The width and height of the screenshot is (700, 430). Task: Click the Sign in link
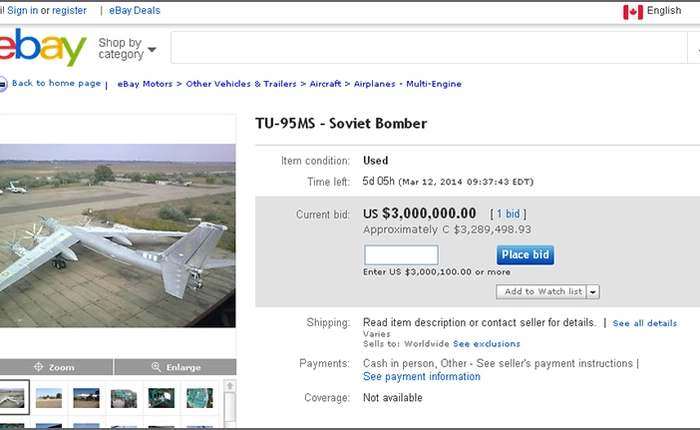coord(23,10)
